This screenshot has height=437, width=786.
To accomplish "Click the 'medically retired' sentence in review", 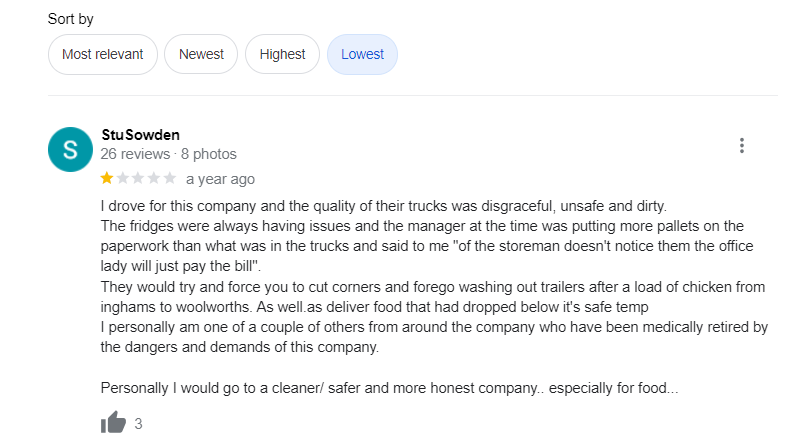I will 420,328.
